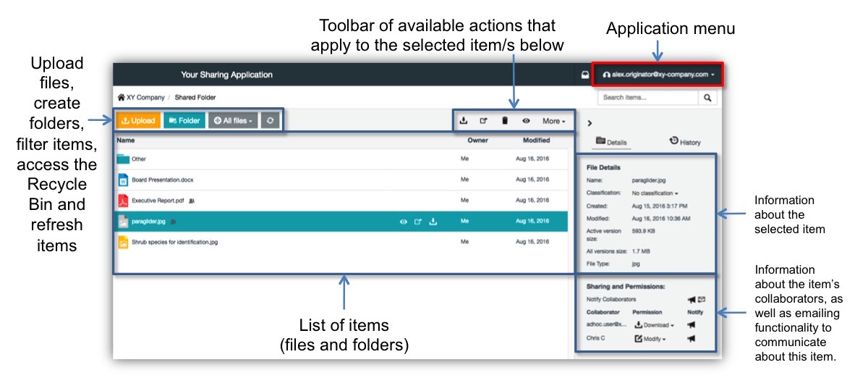Switch to the History tab

[x=685, y=142]
